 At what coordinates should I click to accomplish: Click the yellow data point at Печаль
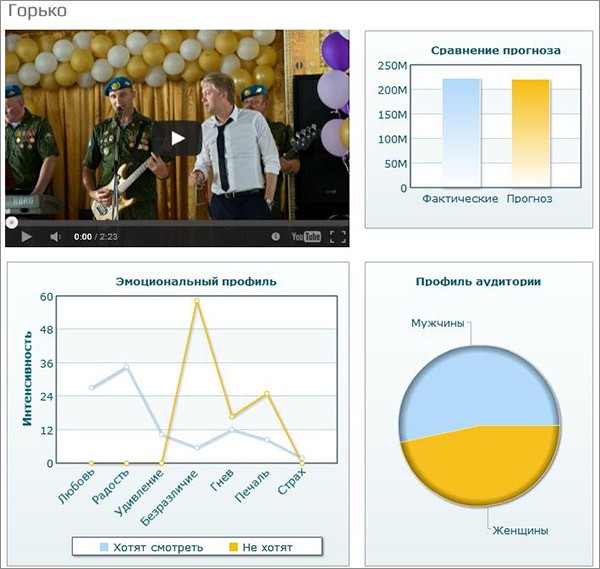(267, 394)
